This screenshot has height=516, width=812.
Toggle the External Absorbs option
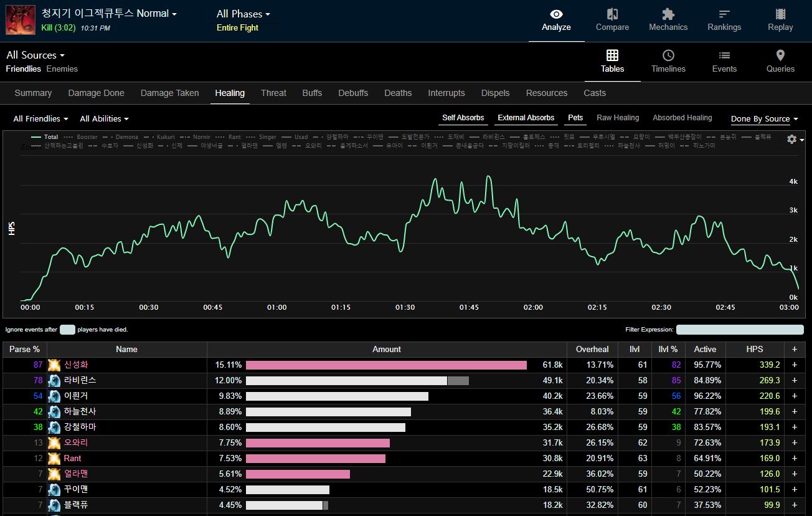(x=526, y=118)
